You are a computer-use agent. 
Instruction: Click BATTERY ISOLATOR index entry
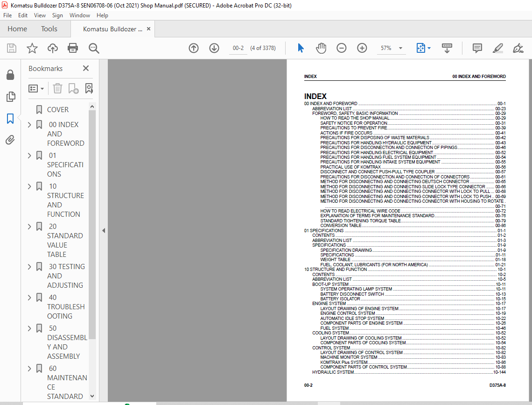[x=413, y=299]
